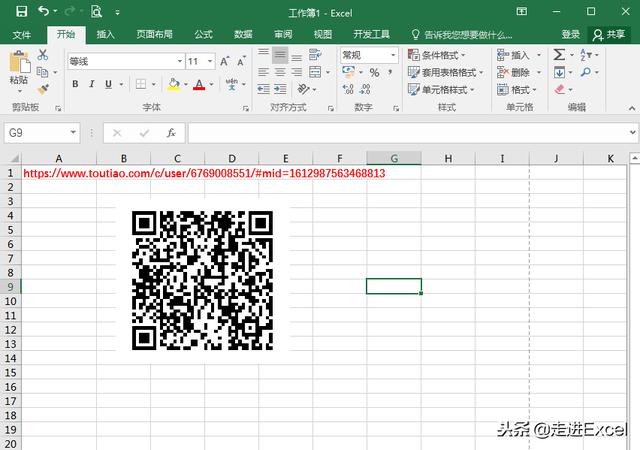Image resolution: width=640 pixels, height=450 pixels.
Task: Switch to the 插入 Insert ribbon tab
Action: coord(105,34)
